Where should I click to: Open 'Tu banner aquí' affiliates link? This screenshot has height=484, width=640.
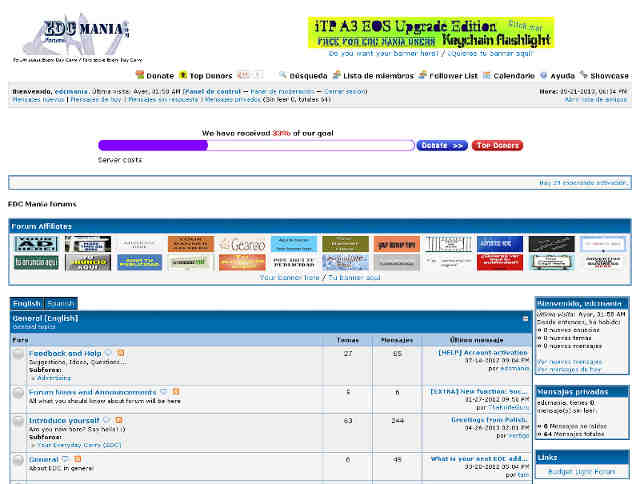(x=354, y=277)
